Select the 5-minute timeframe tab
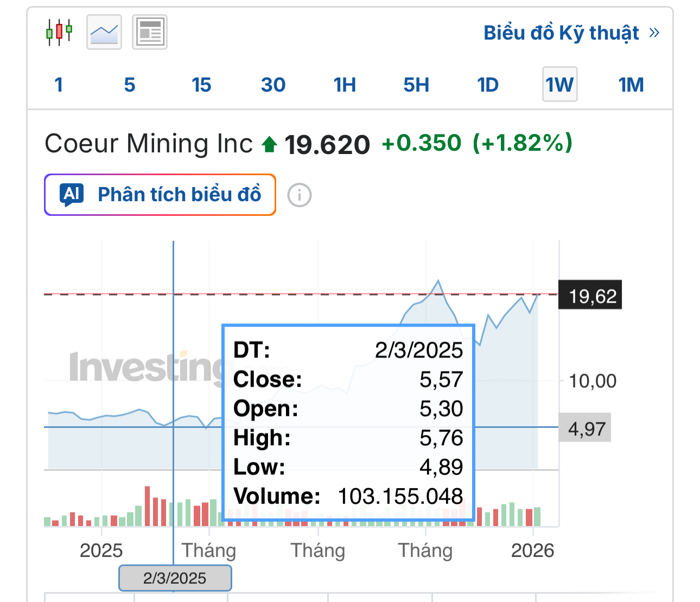The width and height of the screenshot is (700, 602). [x=129, y=85]
